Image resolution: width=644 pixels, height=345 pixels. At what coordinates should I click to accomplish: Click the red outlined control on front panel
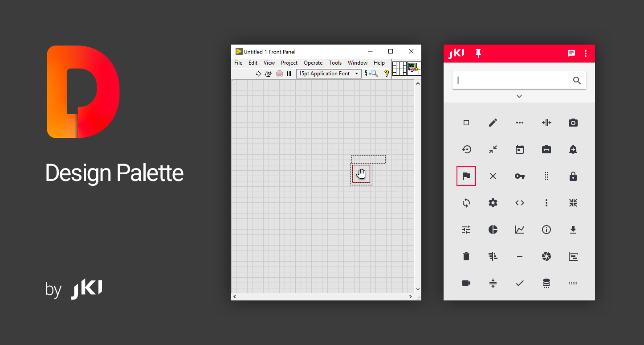(361, 174)
